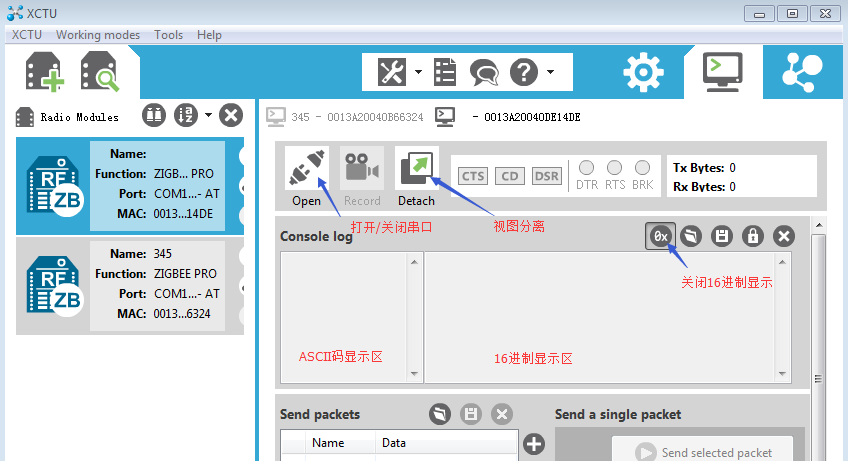
Task: Open the Working modes menu
Action: pyautogui.click(x=98, y=35)
